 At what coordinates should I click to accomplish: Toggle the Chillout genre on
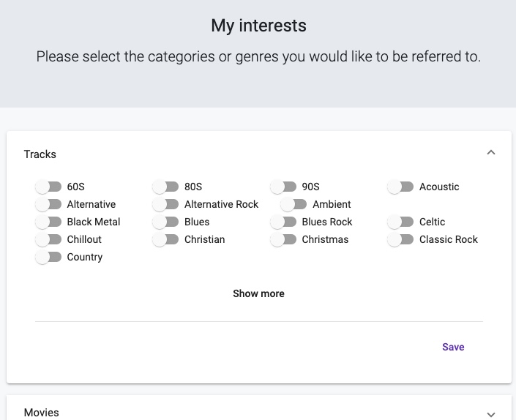pos(48,239)
